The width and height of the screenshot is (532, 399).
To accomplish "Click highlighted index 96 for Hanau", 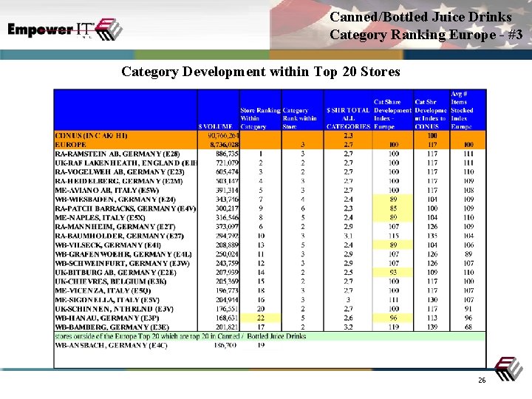I will point(393,318).
